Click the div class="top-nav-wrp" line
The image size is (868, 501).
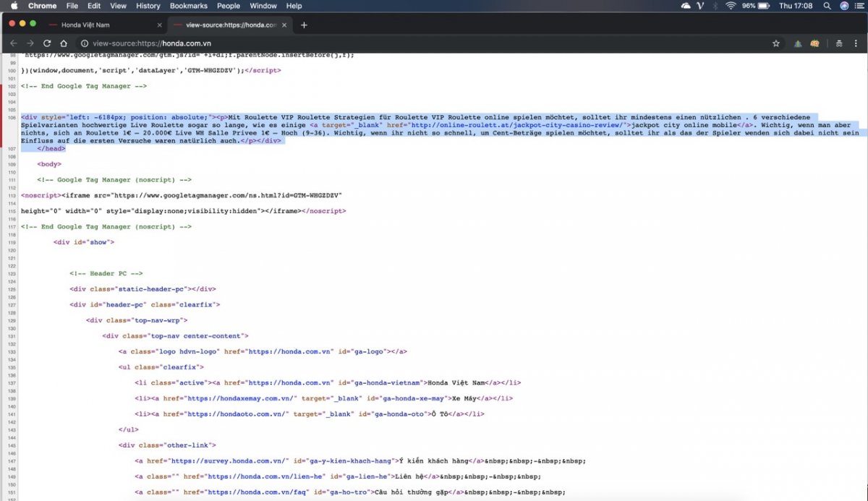point(137,320)
